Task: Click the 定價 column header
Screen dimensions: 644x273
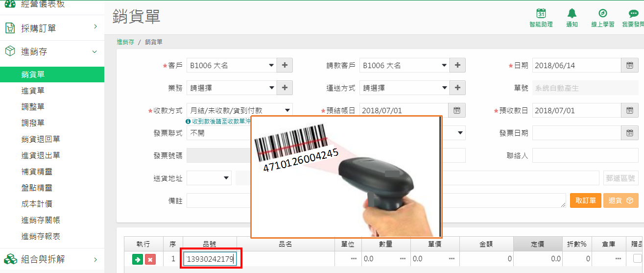Action: 538,244
